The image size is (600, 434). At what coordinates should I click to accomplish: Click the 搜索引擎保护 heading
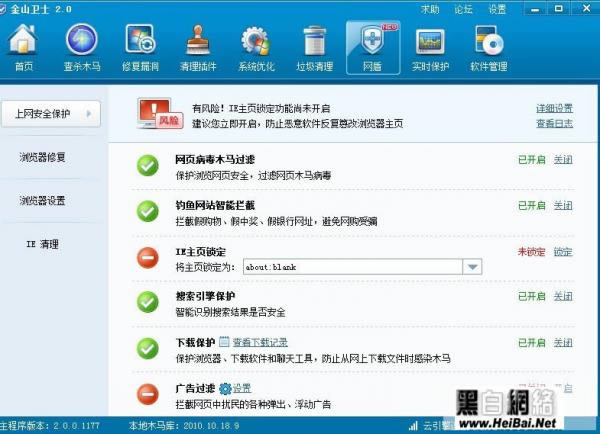tap(205, 296)
